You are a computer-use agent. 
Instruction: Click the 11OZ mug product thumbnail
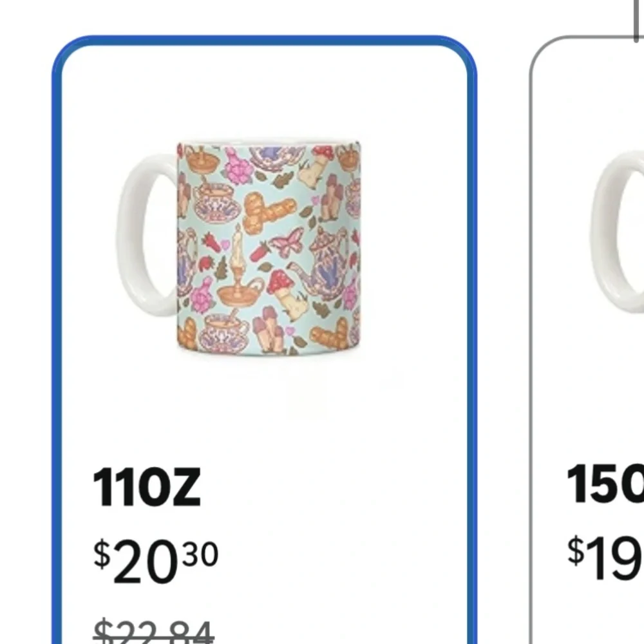coord(245,245)
